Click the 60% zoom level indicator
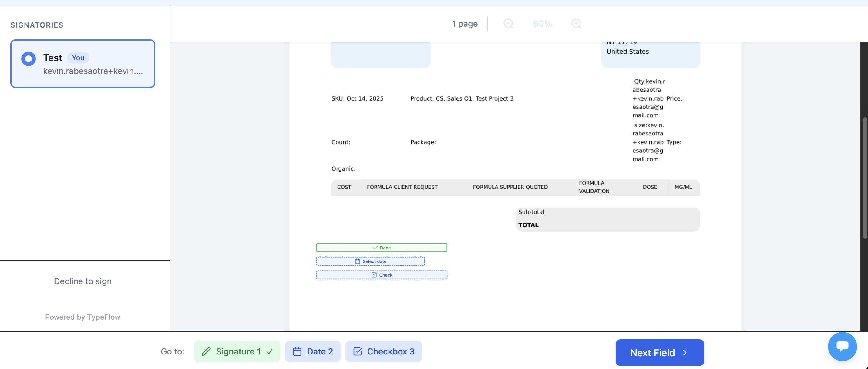Viewport: 868px width, 369px height. pos(542,24)
